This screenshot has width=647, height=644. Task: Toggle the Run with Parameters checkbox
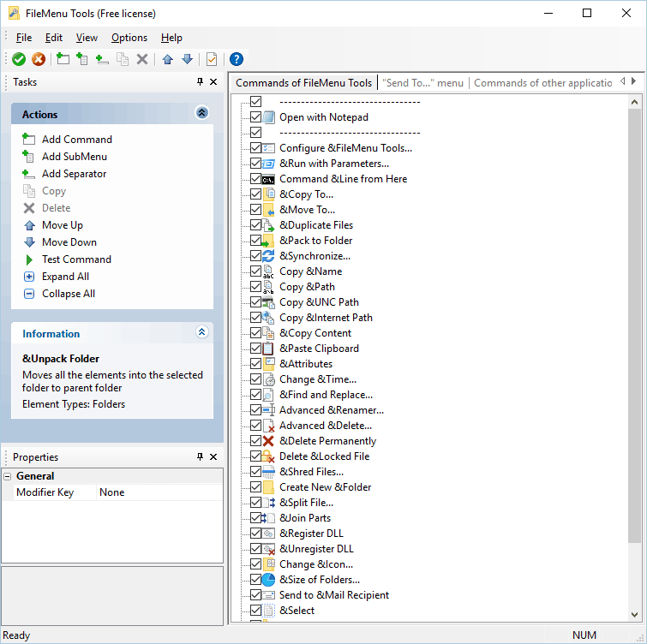[256, 164]
